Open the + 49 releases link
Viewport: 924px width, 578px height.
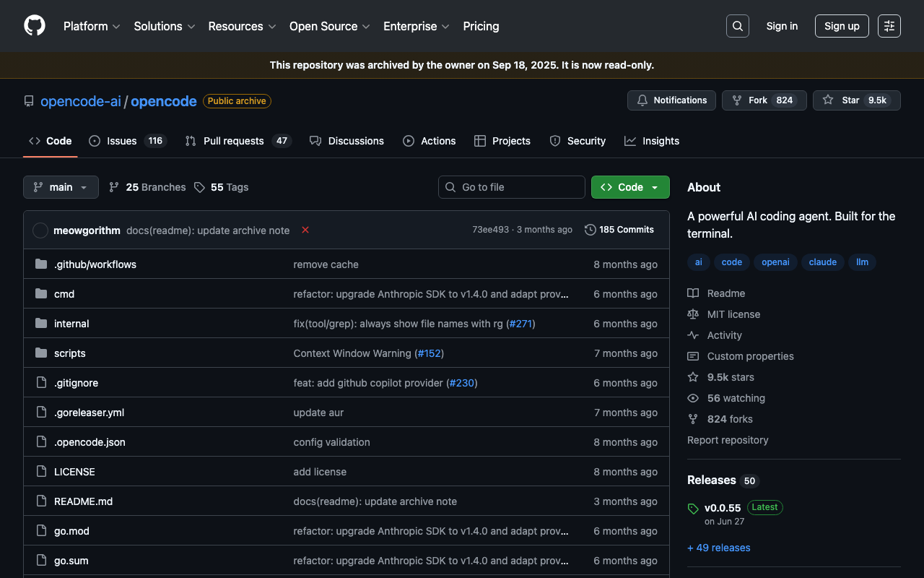[x=718, y=548]
